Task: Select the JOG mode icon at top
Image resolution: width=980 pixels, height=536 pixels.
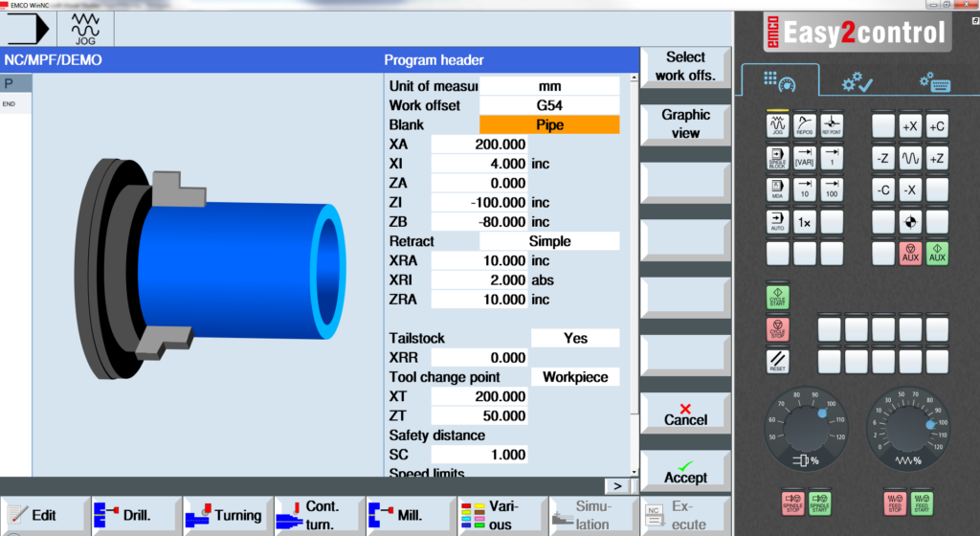Action: tap(85, 29)
